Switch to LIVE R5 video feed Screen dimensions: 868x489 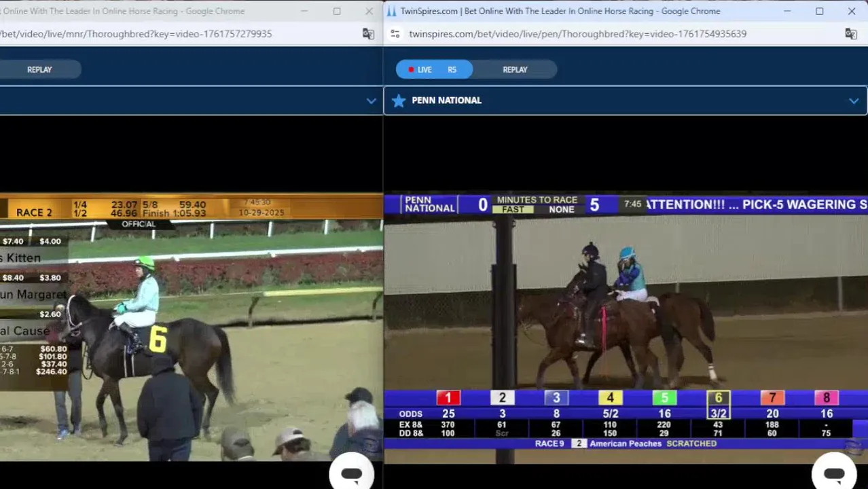(x=433, y=69)
